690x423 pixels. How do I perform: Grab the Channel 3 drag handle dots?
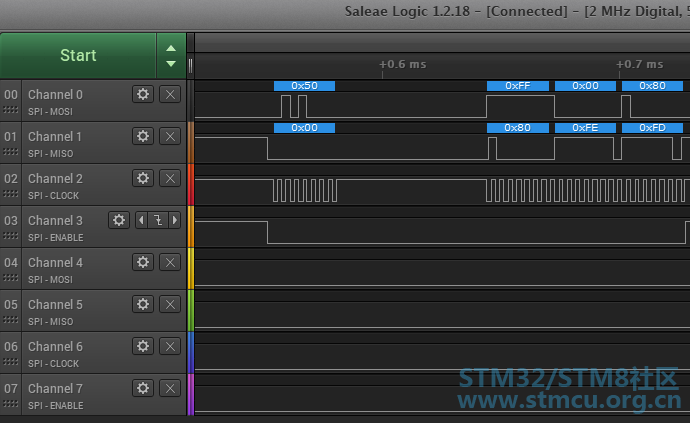coord(11,236)
